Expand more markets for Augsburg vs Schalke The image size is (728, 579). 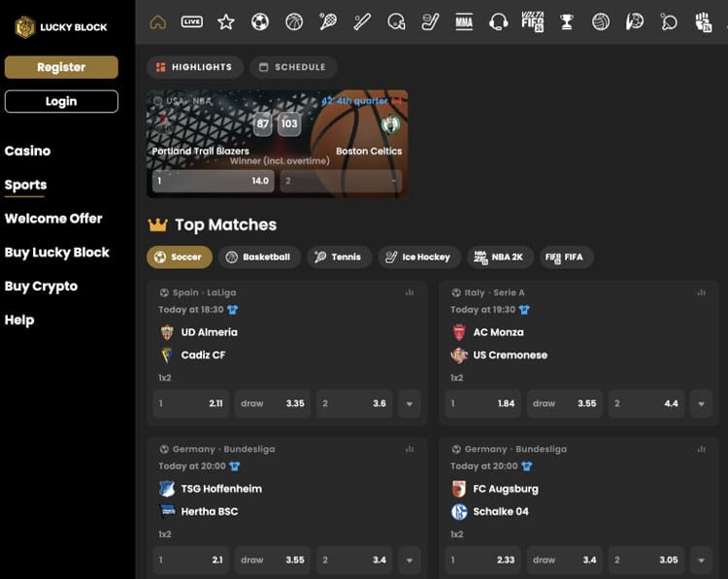tap(701, 560)
